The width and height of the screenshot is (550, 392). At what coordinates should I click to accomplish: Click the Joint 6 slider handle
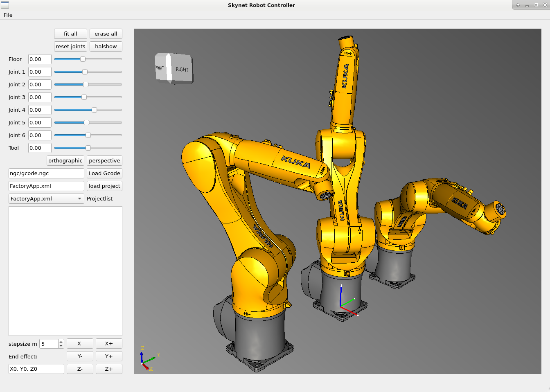(x=88, y=135)
